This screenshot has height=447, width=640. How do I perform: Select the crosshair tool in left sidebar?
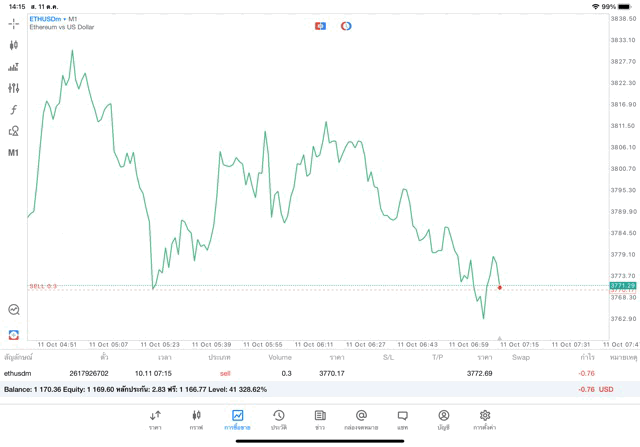pos(14,22)
